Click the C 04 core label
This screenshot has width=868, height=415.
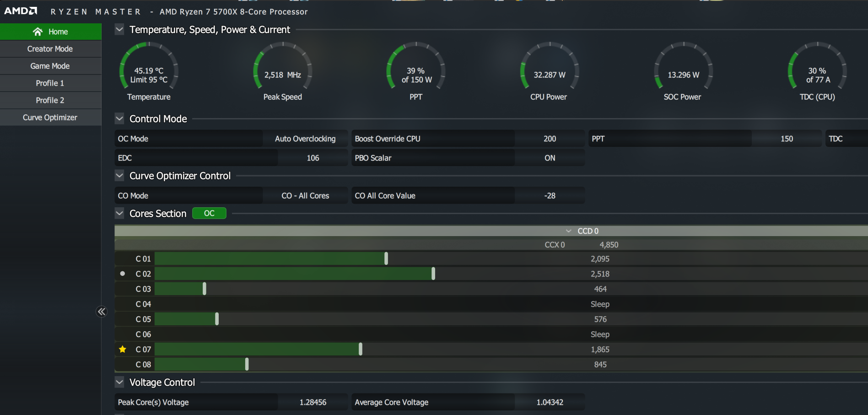tap(143, 304)
